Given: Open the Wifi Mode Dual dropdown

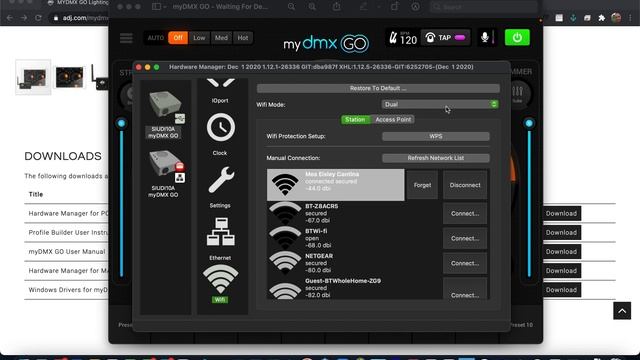Looking at the screenshot, I should click(440, 104).
